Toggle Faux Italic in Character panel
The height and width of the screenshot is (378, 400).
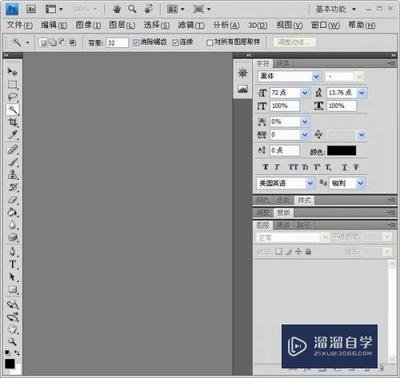tap(277, 167)
